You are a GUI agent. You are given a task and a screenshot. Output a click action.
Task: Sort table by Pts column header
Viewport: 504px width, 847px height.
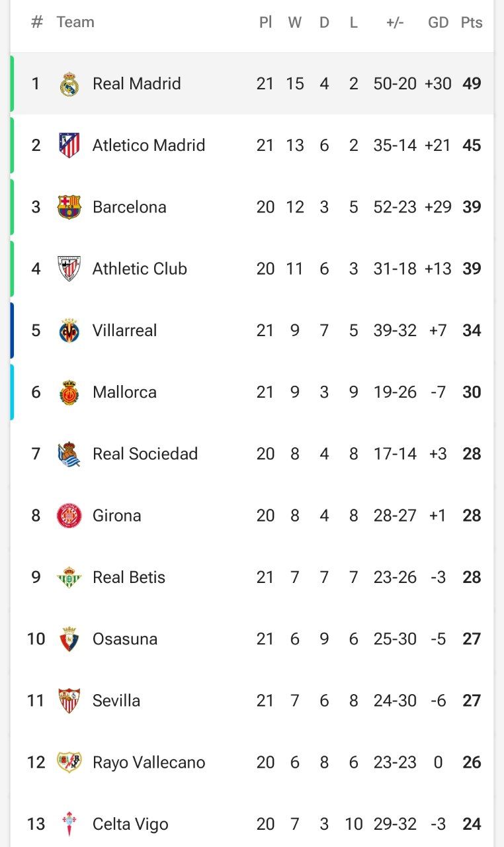pyautogui.click(x=472, y=22)
